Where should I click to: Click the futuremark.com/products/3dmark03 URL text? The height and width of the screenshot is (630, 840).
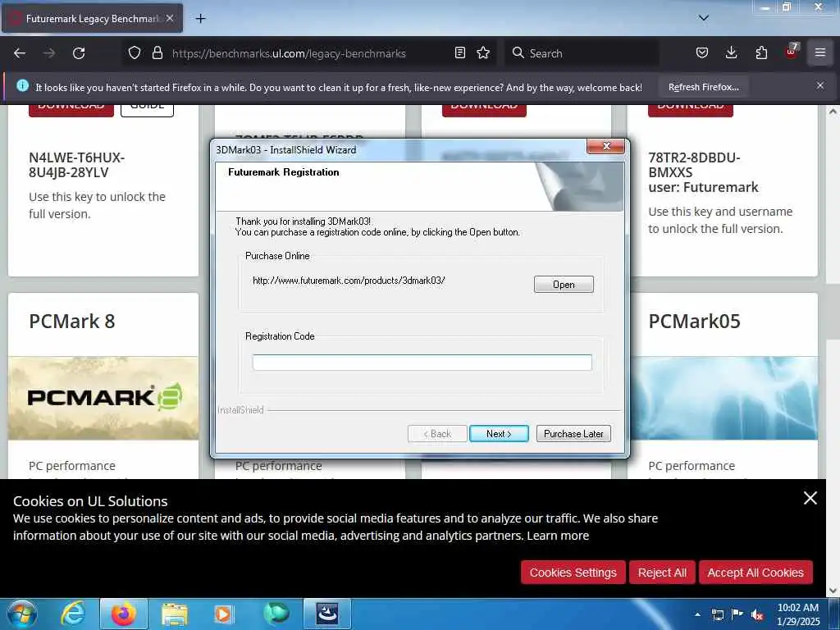click(x=349, y=281)
